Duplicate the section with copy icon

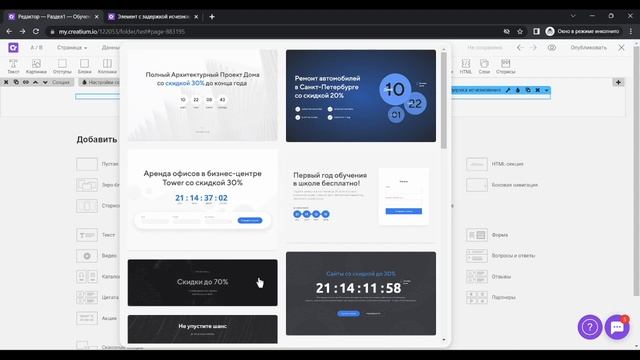click(16, 82)
